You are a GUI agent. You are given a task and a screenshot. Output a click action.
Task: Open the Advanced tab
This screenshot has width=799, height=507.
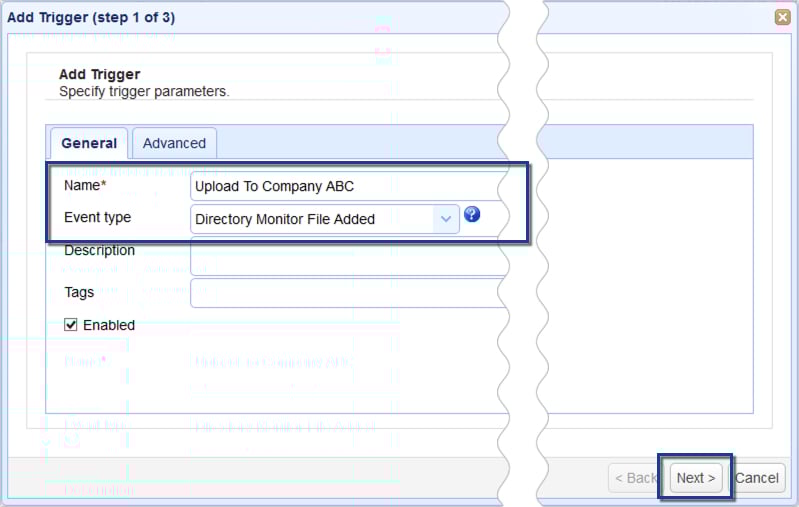pyautogui.click(x=174, y=143)
